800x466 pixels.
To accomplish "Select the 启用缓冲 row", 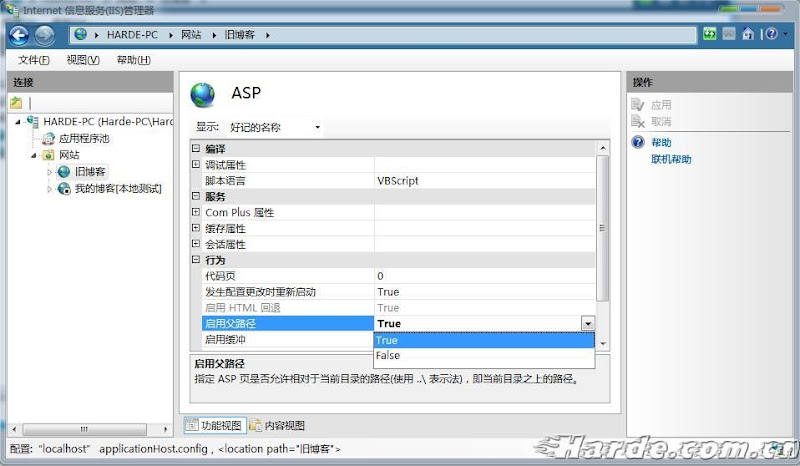I will [288, 339].
